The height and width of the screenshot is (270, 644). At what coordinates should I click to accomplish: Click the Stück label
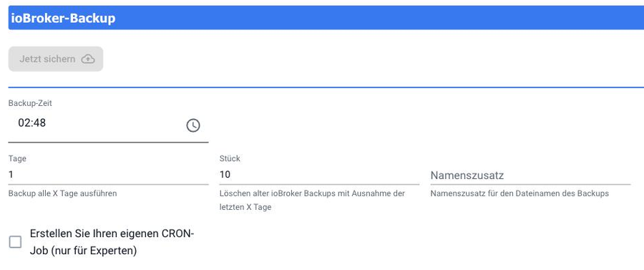click(x=230, y=158)
